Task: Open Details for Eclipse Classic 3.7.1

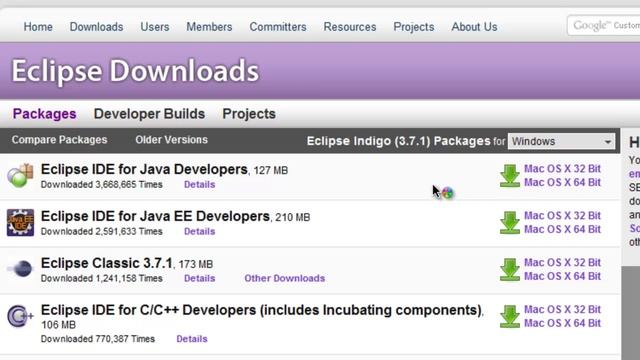Action: (200, 278)
